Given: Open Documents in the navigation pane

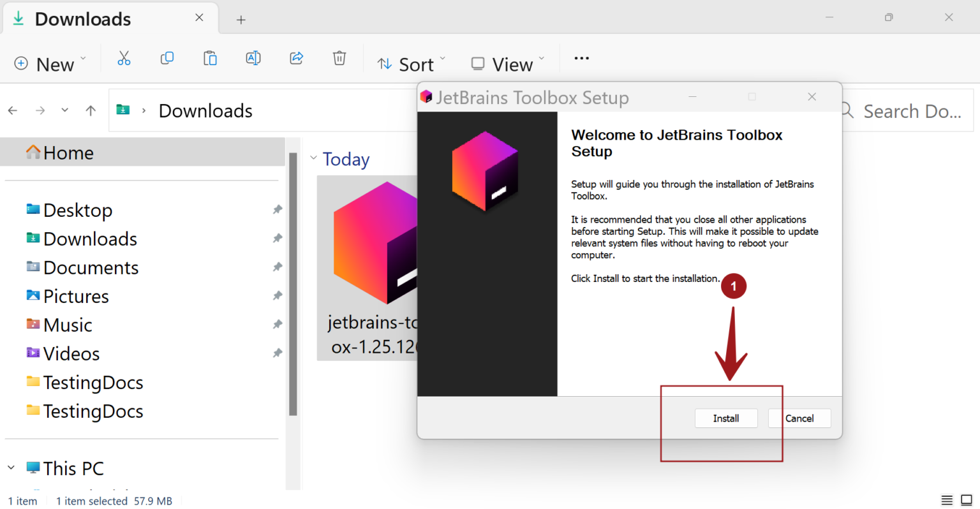Looking at the screenshot, I should pos(91,268).
